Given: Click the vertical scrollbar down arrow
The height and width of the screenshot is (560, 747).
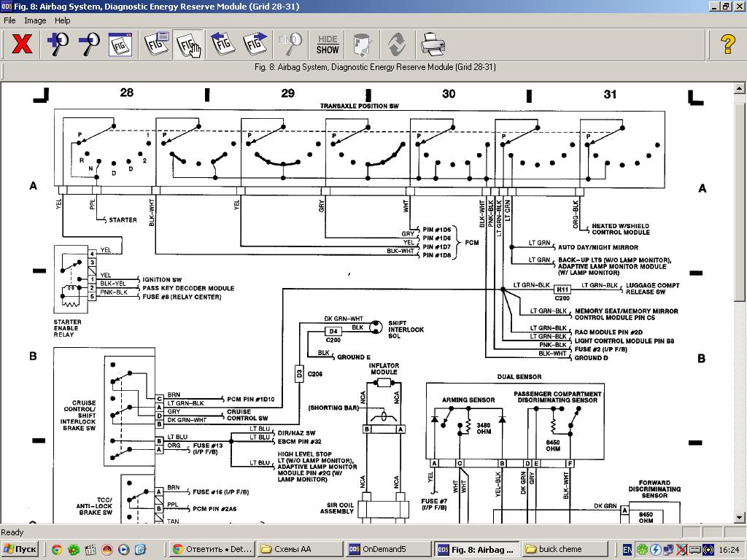Looking at the screenshot, I should tap(739, 518).
